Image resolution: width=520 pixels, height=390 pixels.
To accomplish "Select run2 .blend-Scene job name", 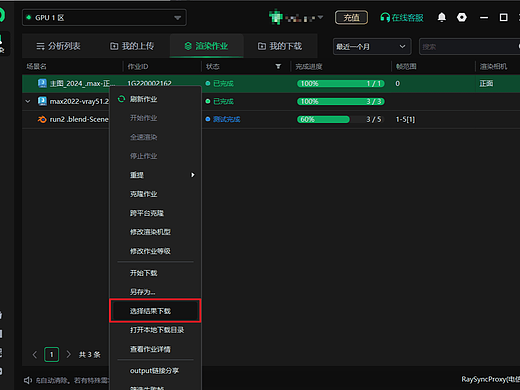I will click(x=79, y=119).
